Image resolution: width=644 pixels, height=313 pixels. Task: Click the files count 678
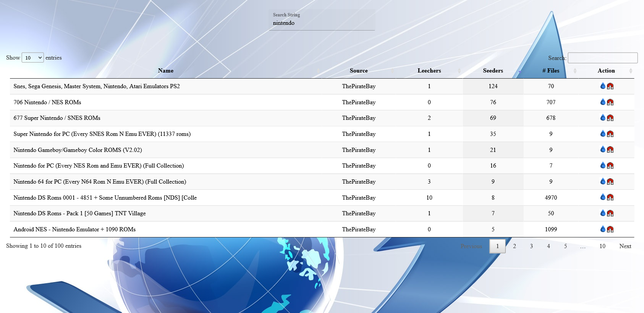pyautogui.click(x=551, y=118)
